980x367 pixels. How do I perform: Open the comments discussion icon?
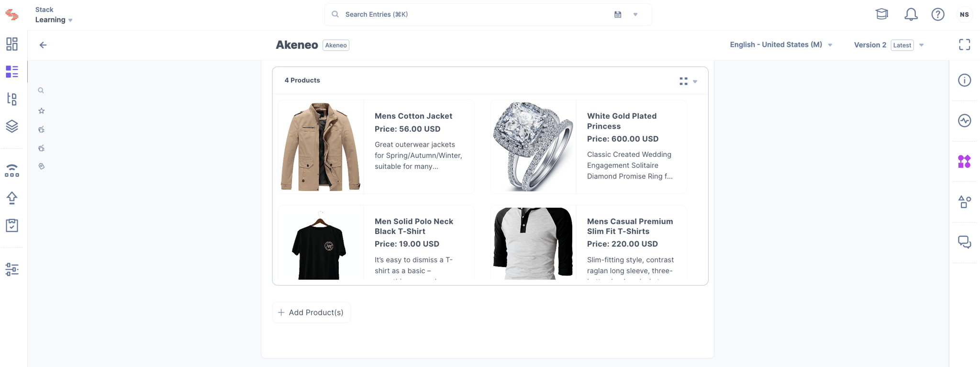pyautogui.click(x=965, y=242)
